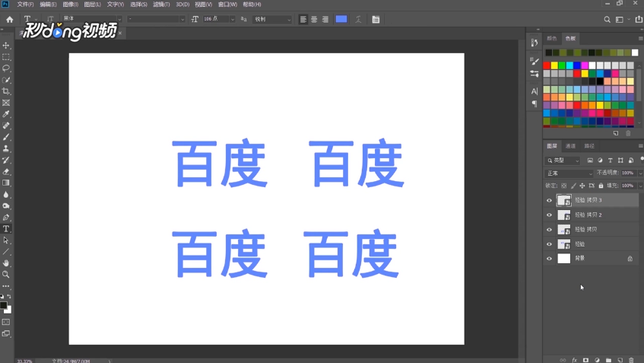Select the Healing Brush tool
The width and height of the screenshot is (644, 363).
(x=6, y=126)
